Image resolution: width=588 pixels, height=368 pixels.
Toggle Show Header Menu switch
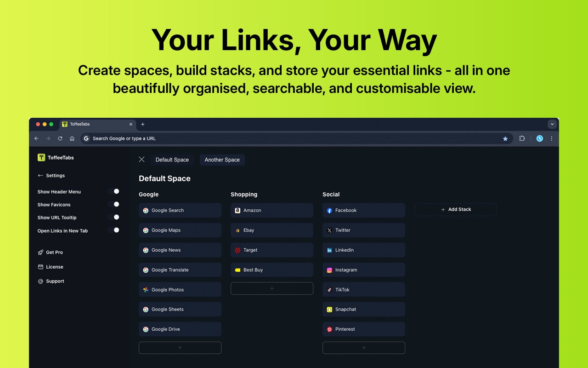pyautogui.click(x=113, y=191)
